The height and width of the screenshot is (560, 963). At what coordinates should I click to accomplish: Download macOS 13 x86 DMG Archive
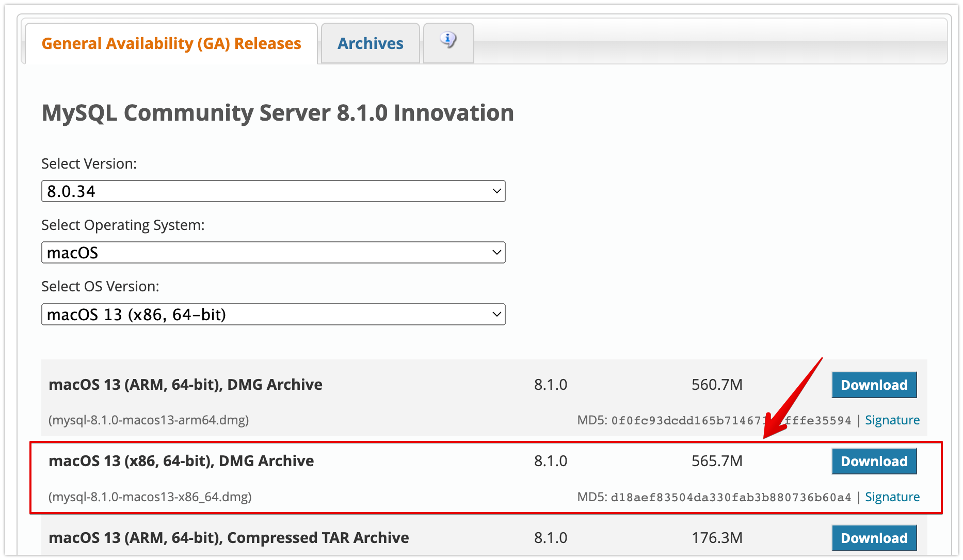[874, 462]
